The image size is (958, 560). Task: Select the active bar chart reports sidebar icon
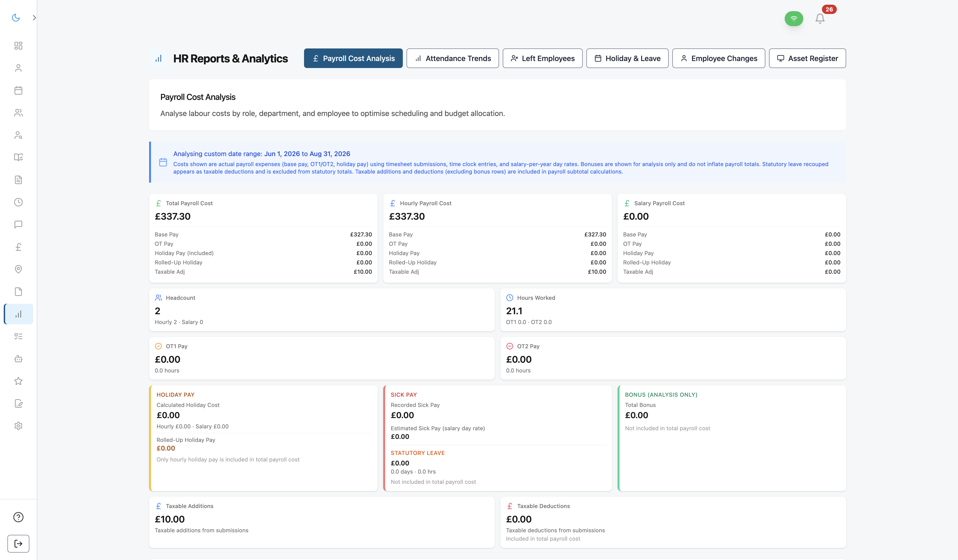18,314
